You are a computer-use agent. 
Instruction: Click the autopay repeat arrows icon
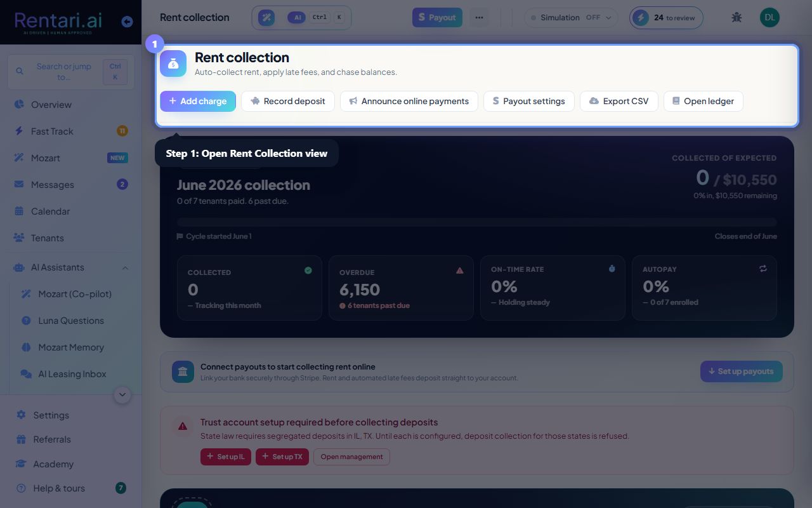[763, 269]
